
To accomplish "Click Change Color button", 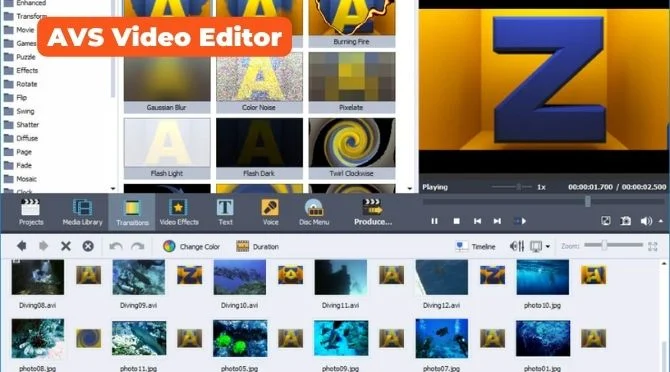I will pyautogui.click(x=191, y=246).
